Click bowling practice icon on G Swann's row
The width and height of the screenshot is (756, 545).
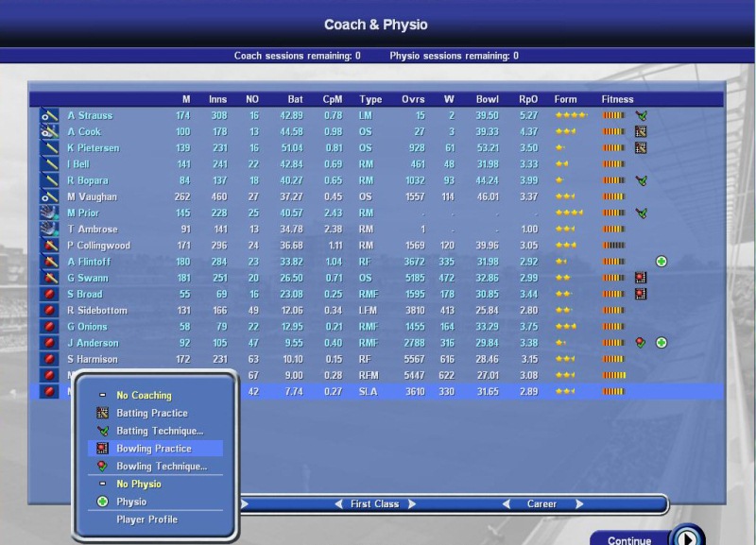click(641, 278)
